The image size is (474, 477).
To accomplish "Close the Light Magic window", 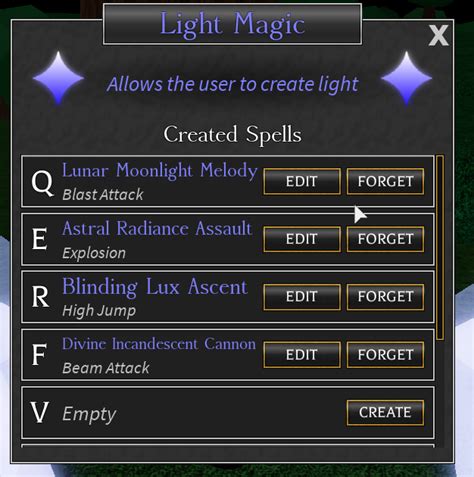I will [438, 35].
